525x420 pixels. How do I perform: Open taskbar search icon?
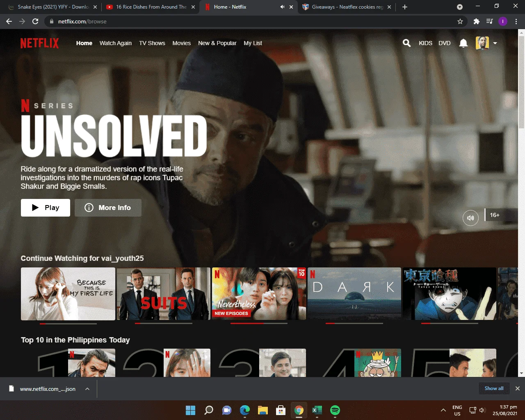click(209, 410)
